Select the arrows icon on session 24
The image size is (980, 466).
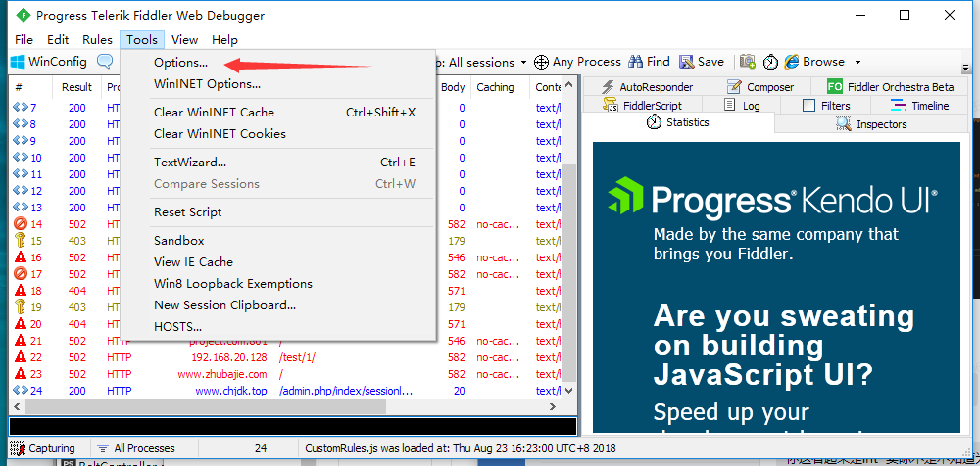coord(20,391)
